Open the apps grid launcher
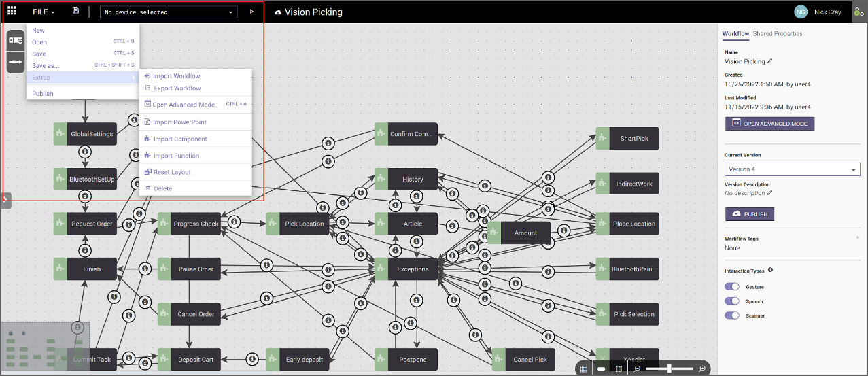The width and height of the screenshot is (868, 376). point(12,12)
